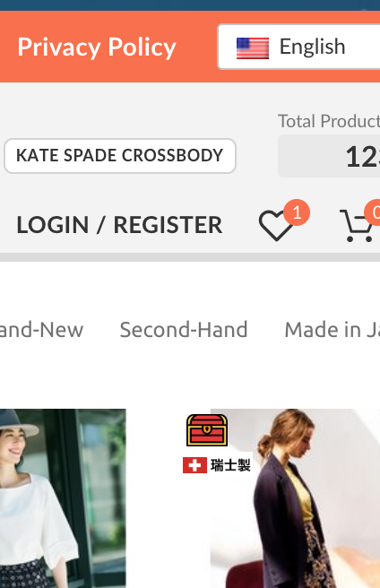
Task: Click the Total Products label
Action: (329, 121)
